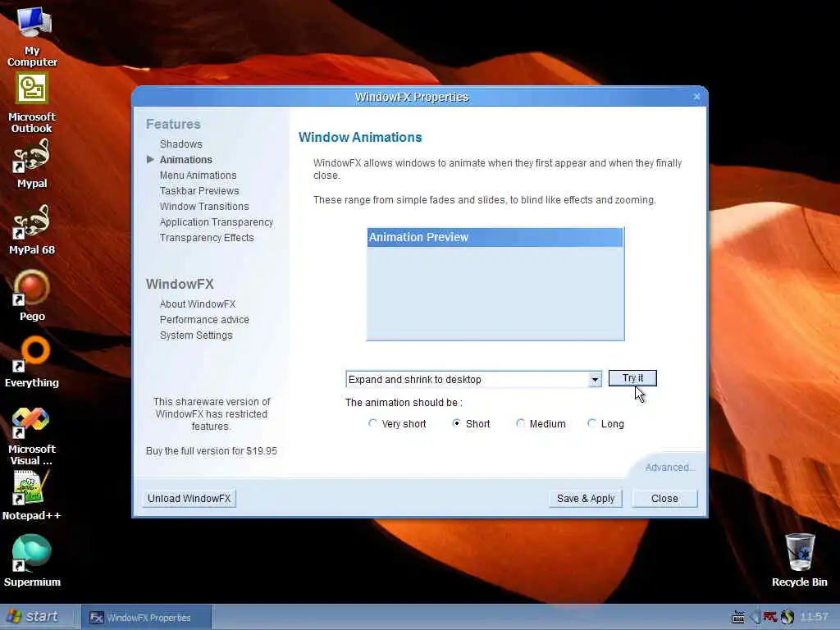This screenshot has width=840, height=630.
Task: Click Buy the full version for $19.95
Action: point(211,451)
